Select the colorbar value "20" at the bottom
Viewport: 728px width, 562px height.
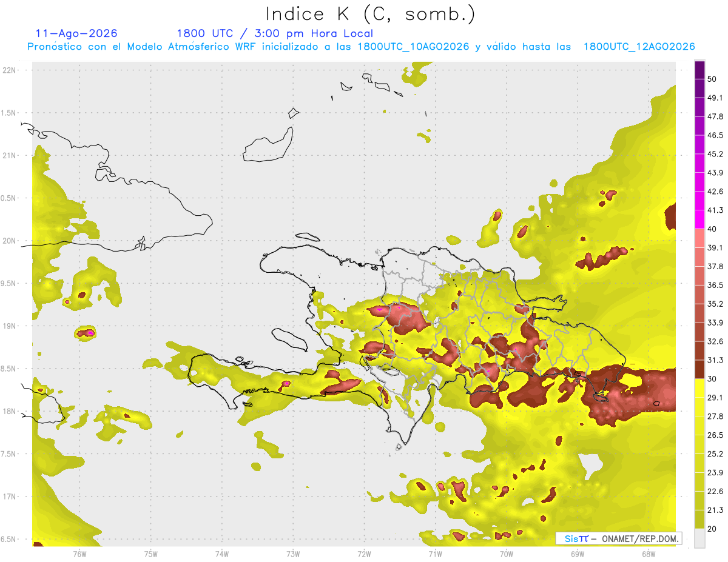pyautogui.click(x=712, y=529)
